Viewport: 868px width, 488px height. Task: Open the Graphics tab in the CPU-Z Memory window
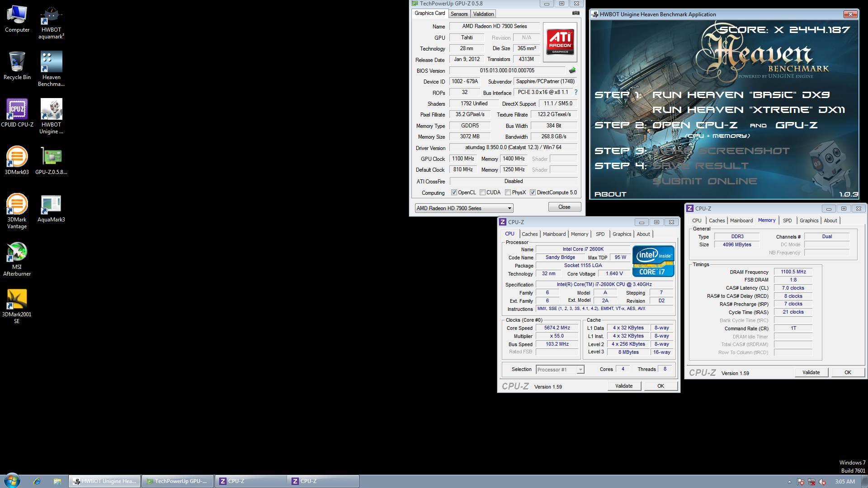coord(809,221)
